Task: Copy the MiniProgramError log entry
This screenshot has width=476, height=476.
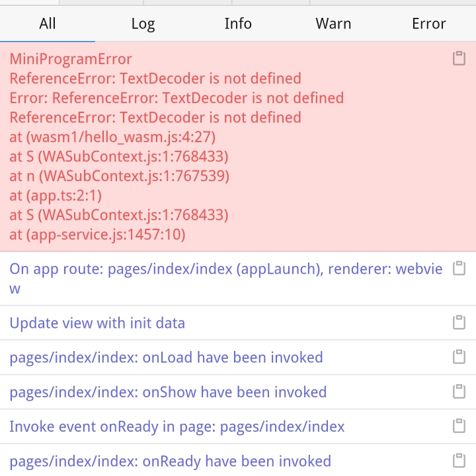Action: 459,58
